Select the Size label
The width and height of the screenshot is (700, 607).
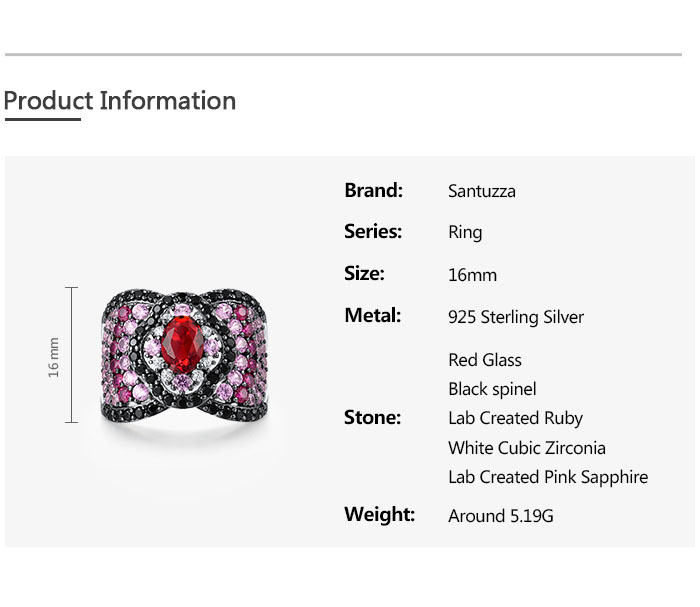(x=364, y=273)
